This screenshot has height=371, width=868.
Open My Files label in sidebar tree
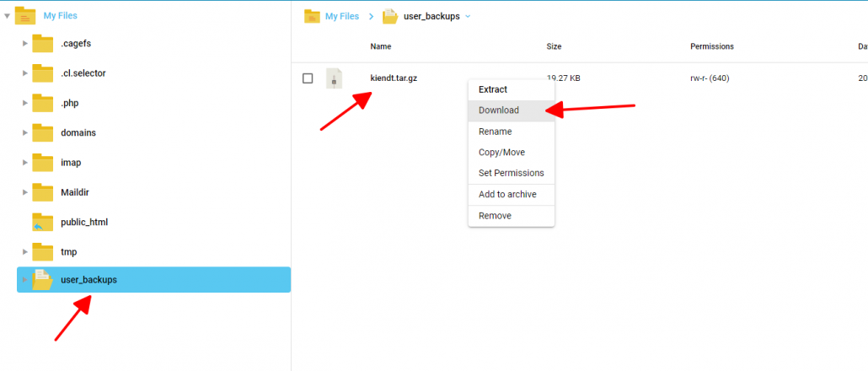[x=61, y=16]
